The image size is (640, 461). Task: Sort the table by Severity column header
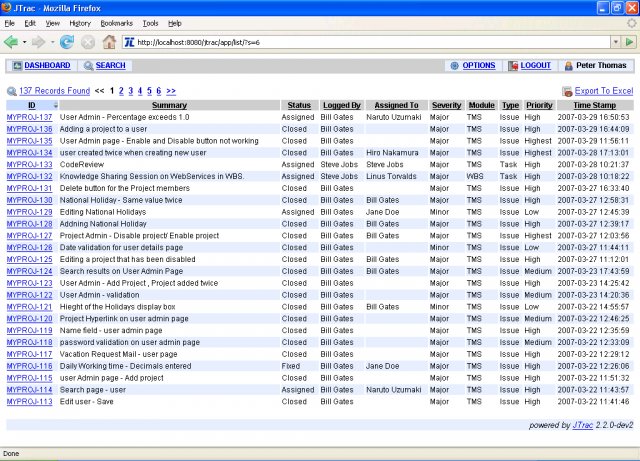(446, 105)
